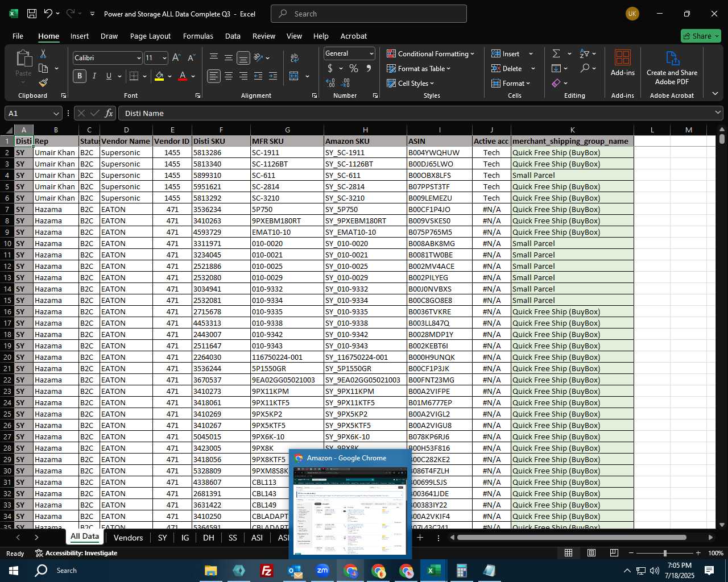This screenshot has width=728, height=582.
Task: Open the File menu
Action: click(x=18, y=36)
